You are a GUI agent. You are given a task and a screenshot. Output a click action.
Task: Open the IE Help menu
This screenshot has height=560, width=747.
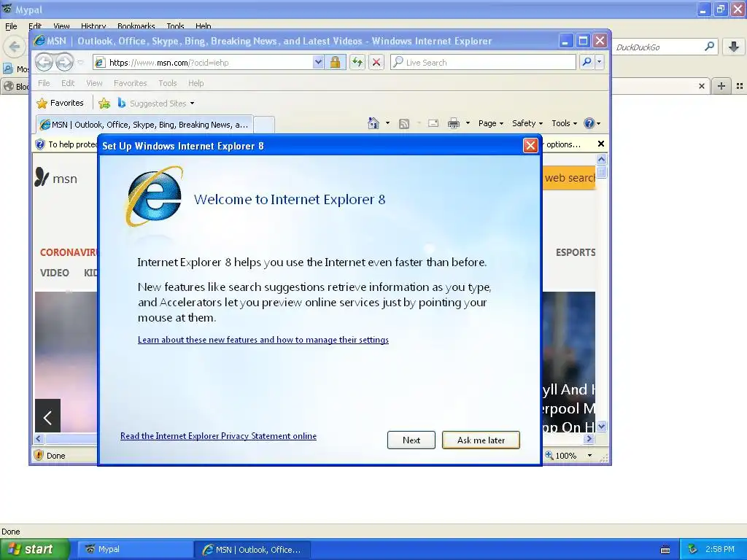click(196, 83)
